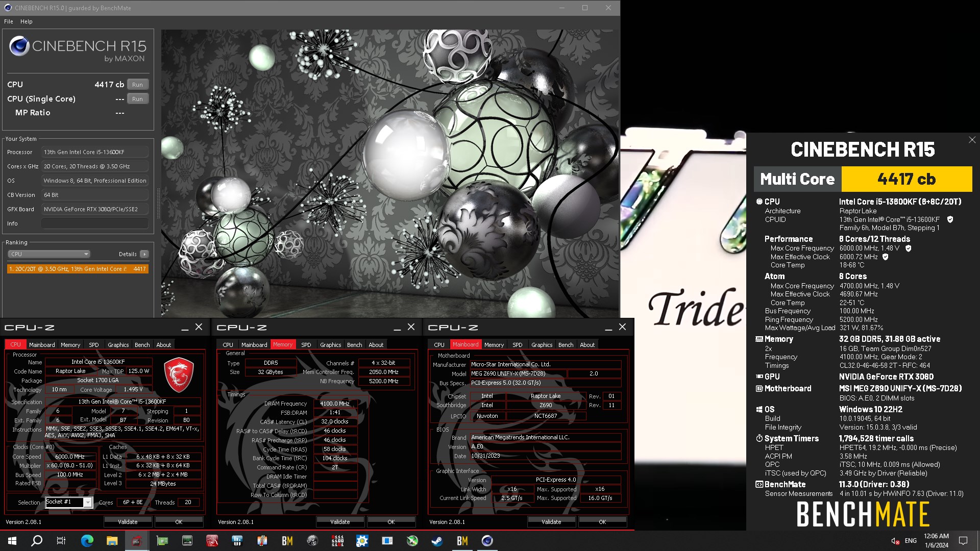This screenshot has height=551, width=980.
Task: Click the Cinebench taskbar icon
Action: (487, 541)
